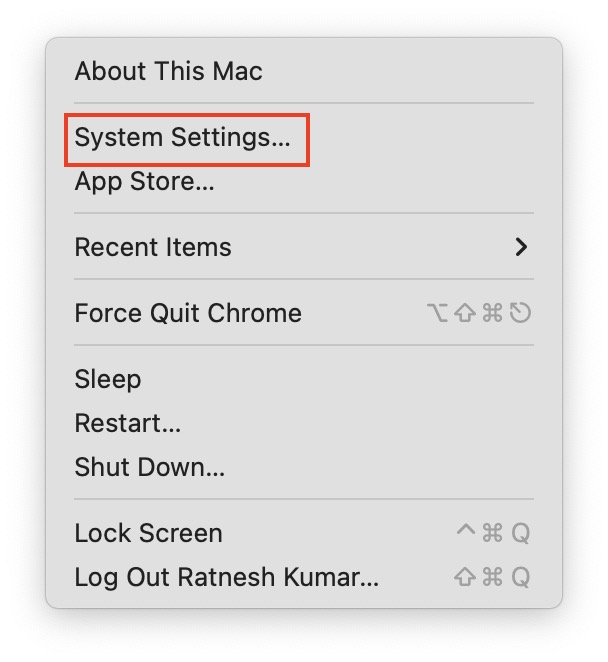The width and height of the screenshot is (608, 662).
Task: Put the Mac to Sleep
Action: pos(108,379)
